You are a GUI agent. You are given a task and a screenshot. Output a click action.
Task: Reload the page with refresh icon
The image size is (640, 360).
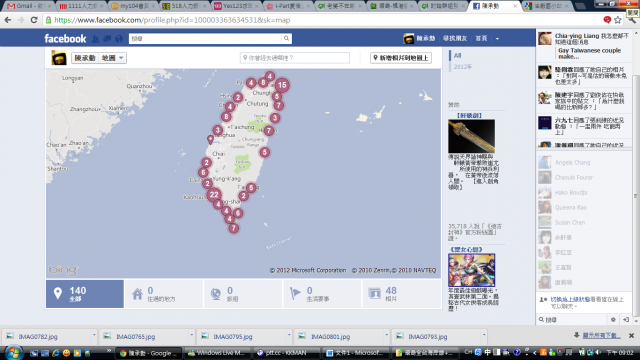(34, 20)
